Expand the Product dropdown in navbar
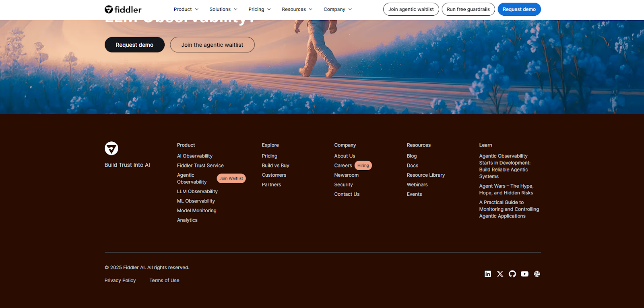This screenshot has width=644, height=308. click(x=186, y=9)
